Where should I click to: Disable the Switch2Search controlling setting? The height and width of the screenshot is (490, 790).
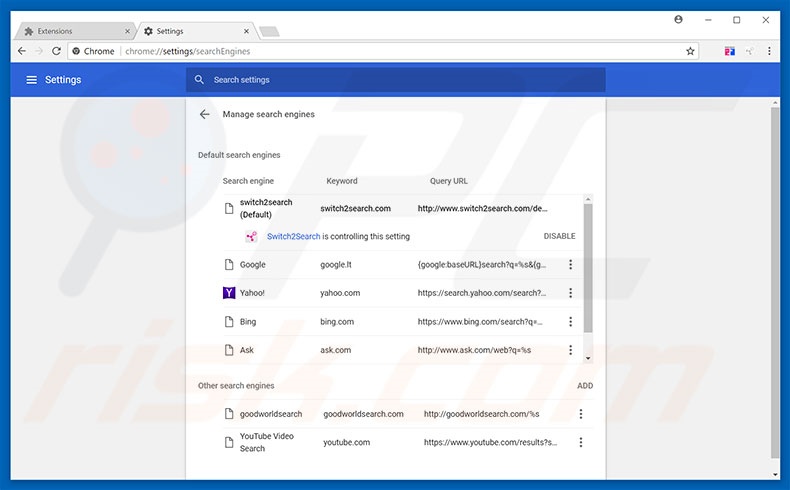point(559,236)
